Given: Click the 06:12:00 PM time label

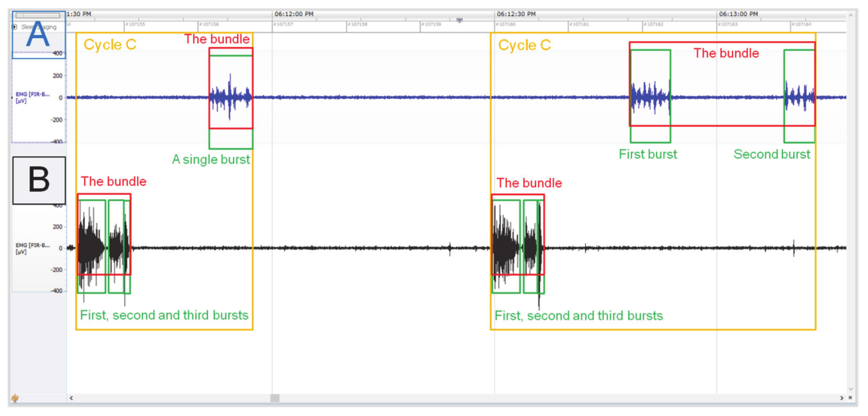Looking at the screenshot, I should (x=294, y=14).
